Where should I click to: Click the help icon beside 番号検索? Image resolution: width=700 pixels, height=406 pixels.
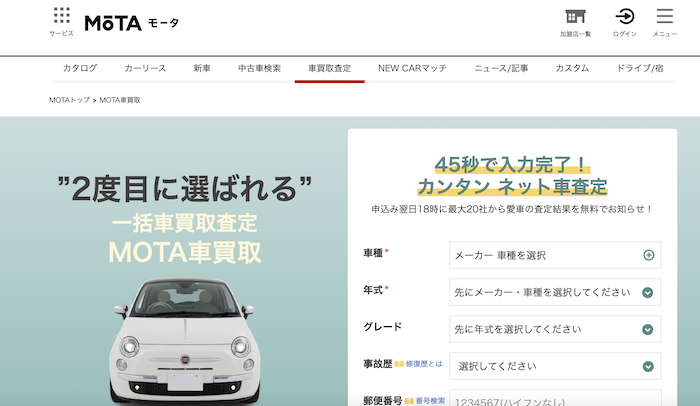[409, 401]
